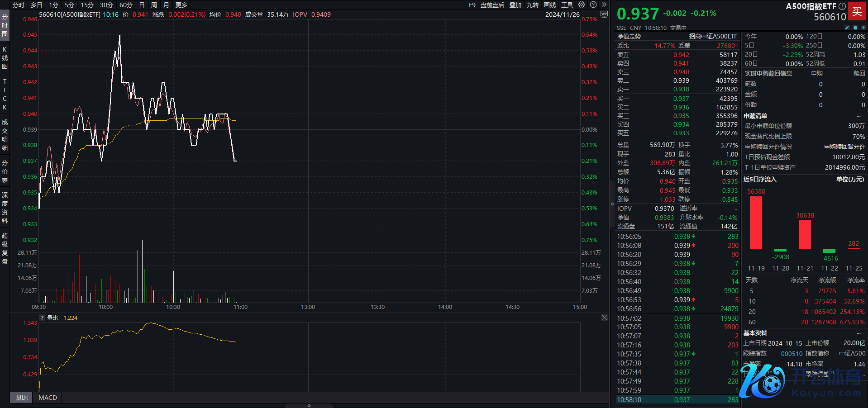Click the bell alert icon

coord(855,28)
